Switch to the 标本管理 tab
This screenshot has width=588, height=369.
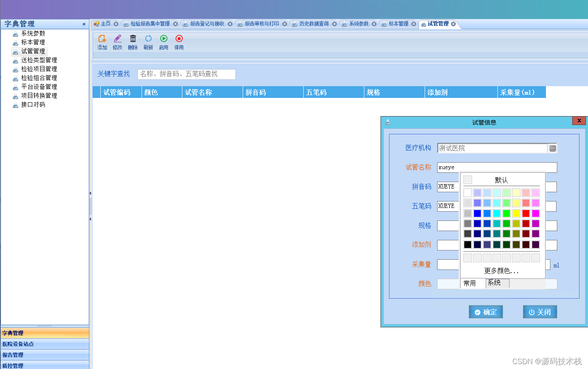[398, 24]
